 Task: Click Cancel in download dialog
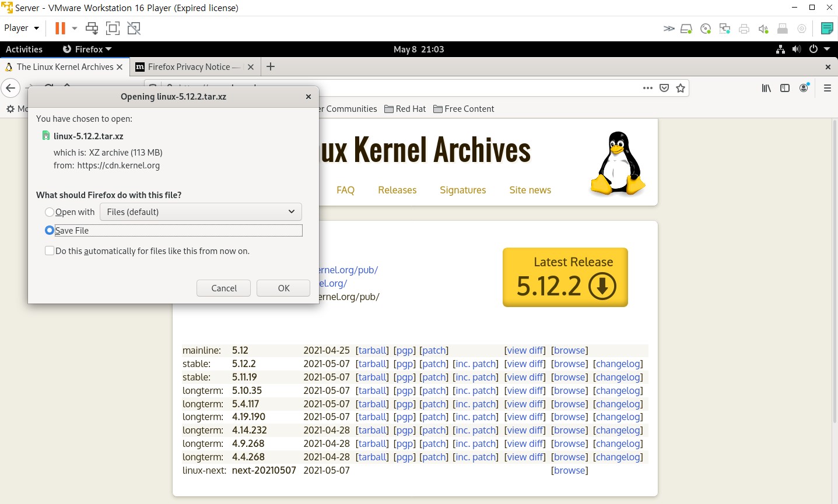[x=224, y=288]
